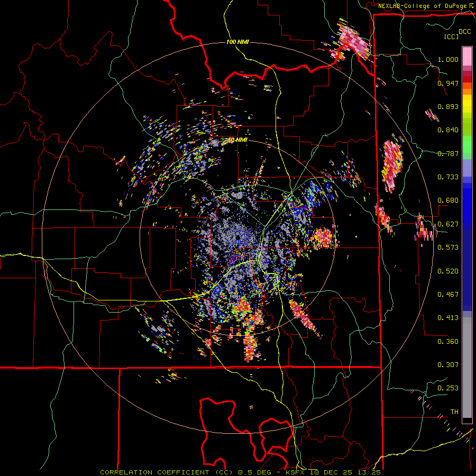
Task: Click the black radar site dot at center
Action: pyautogui.click(x=237, y=237)
